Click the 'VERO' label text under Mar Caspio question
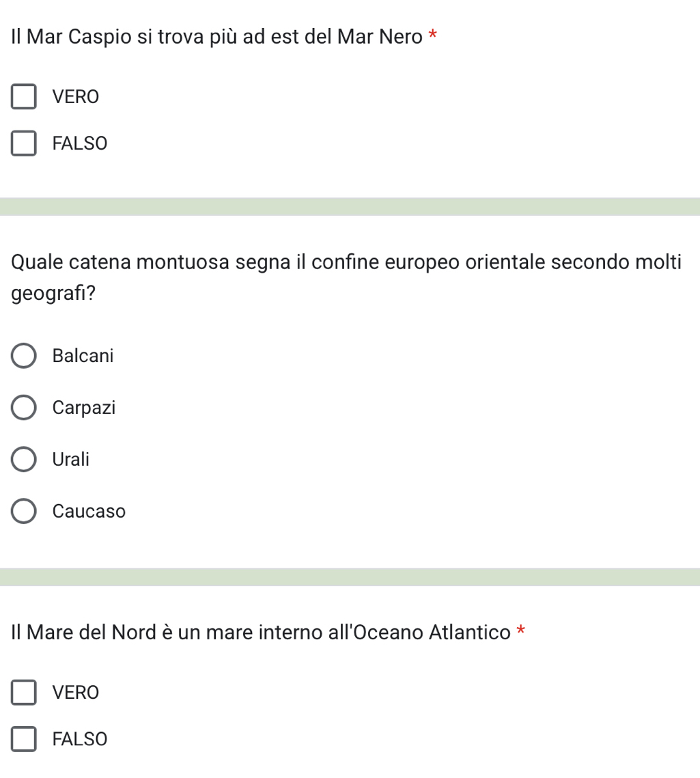Viewport: 700px width, 778px height. 76,97
